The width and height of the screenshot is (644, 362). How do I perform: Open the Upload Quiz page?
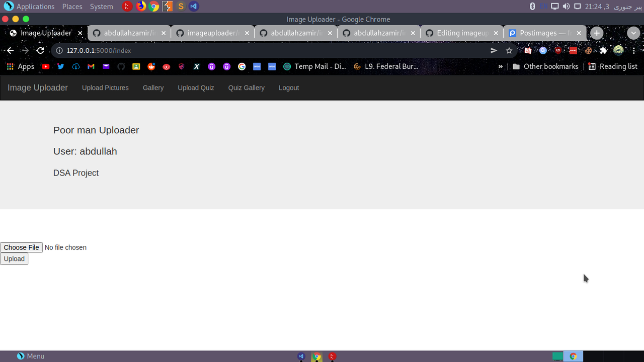point(196,87)
